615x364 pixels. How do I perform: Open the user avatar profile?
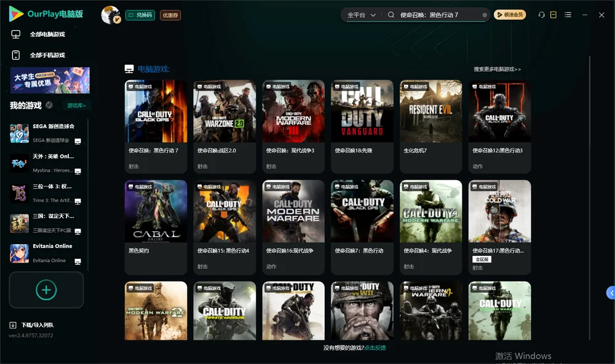click(110, 15)
